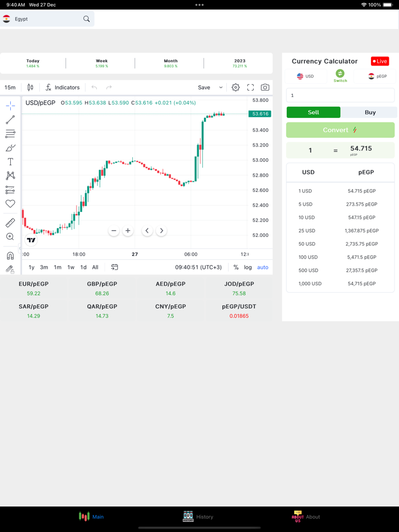Open the 15m interval dropdown
Image resolution: width=399 pixels, height=532 pixels.
[10, 88]
